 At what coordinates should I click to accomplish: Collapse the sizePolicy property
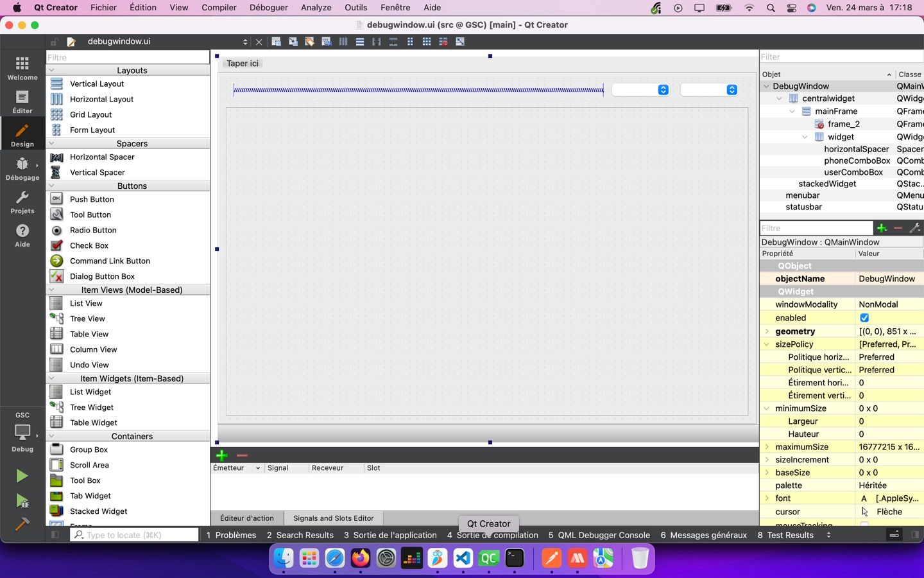pos(767,344)
